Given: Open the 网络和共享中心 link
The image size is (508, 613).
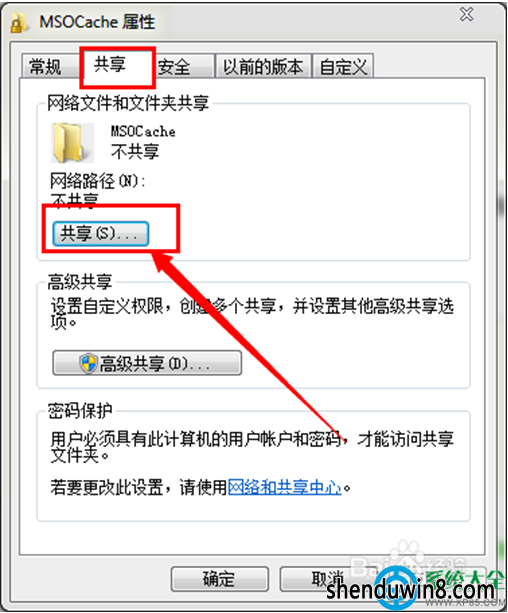Looking at the screenshot, I should point(285,488).
